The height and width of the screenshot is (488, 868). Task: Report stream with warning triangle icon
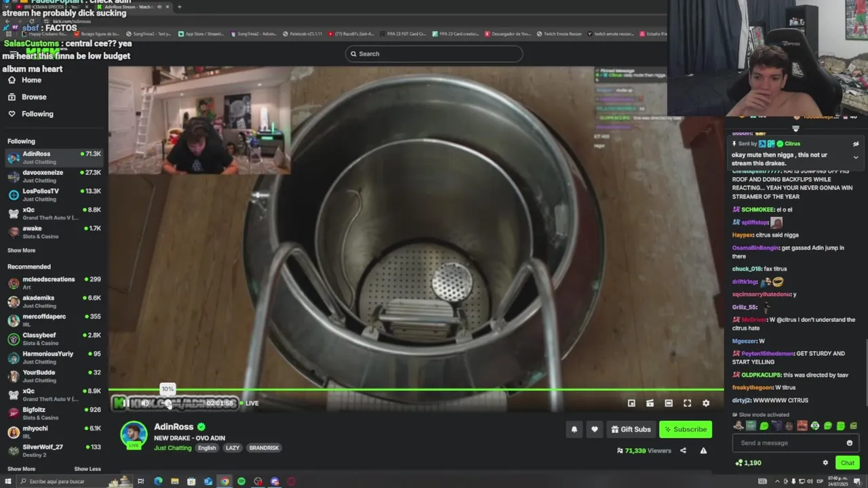[703, 451]
